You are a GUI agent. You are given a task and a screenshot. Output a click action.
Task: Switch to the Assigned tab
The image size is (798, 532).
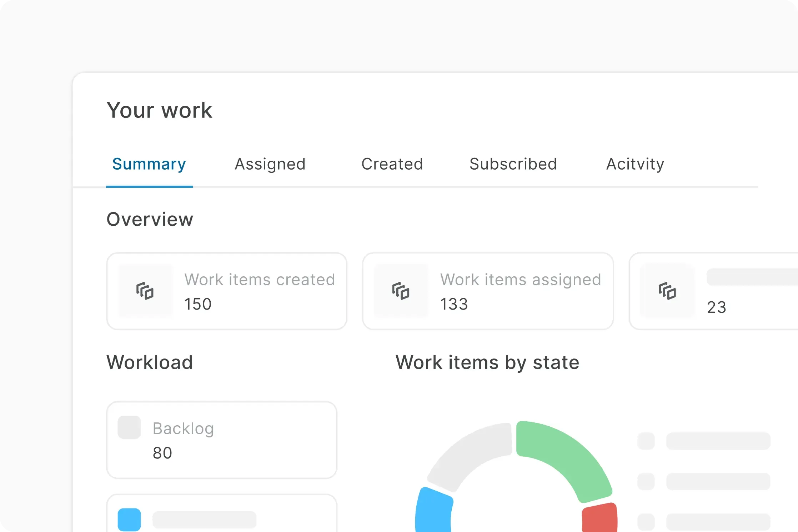coord(270,164)
